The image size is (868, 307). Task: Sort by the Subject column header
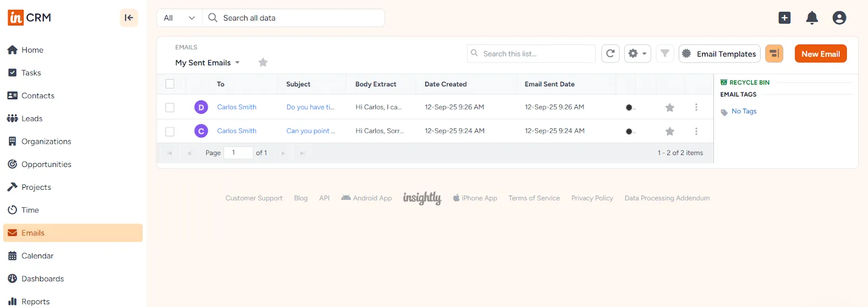298,84
